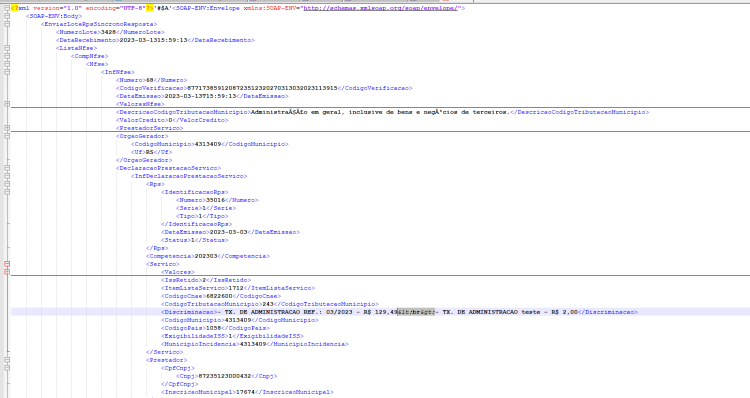Image resolution: width=750 pixels, height=398 pixels.
Task: Collapse the InfNfse fold marker
Action: 7,72
